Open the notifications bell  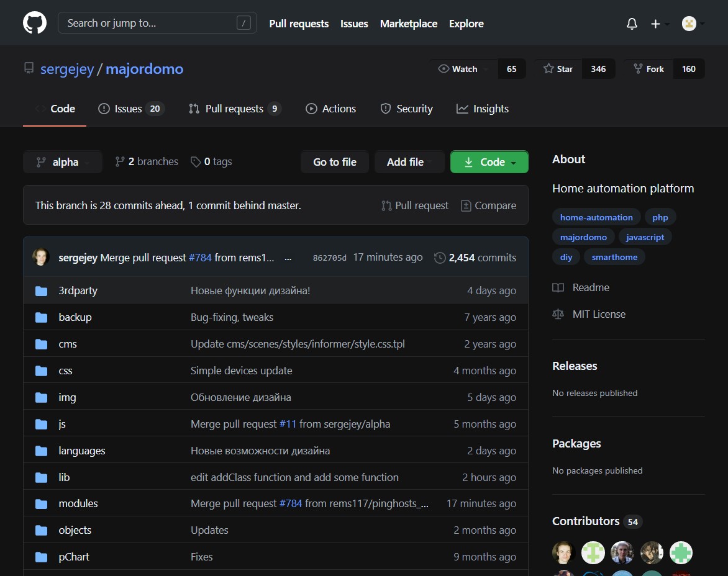tap(632, 24)
